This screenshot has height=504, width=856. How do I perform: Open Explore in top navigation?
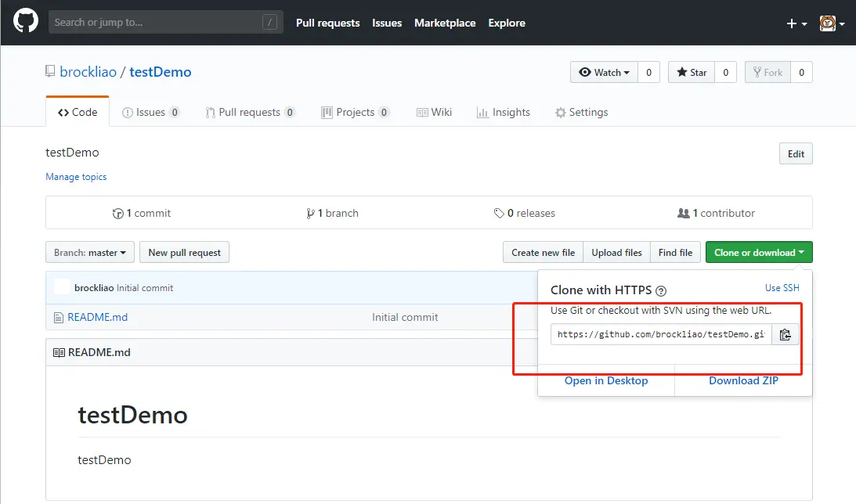pos(507,23)
